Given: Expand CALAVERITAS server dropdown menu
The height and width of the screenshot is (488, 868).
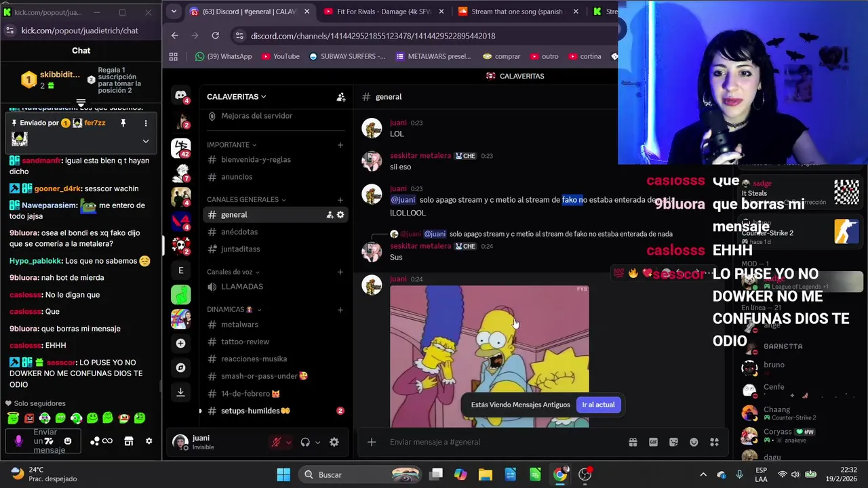Looking at the screenshot, I should (x=237, y=97).
